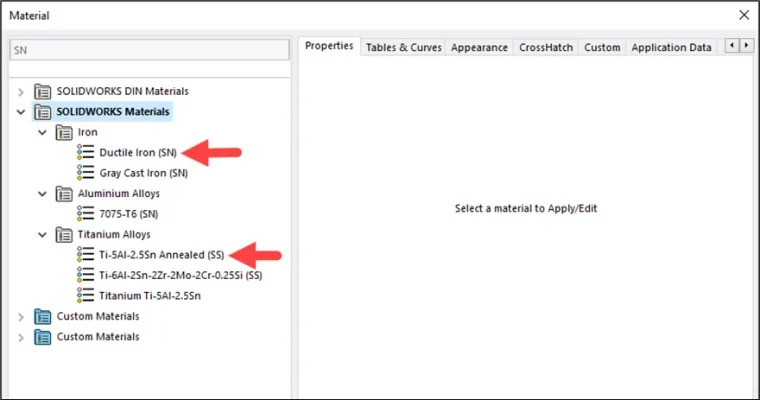Select the SOLIDWORKS DIN Materials label
Screen dimensions: 760x400
click(x=122, y=91)
